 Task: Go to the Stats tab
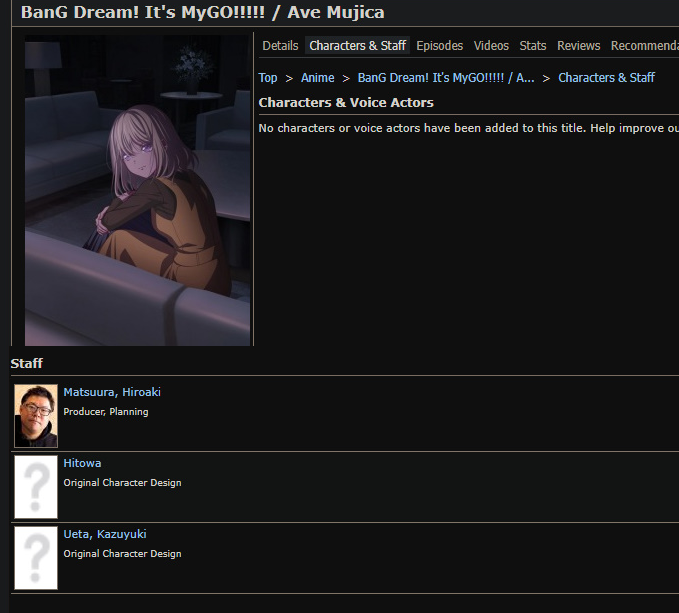click(x=533, y=45)
